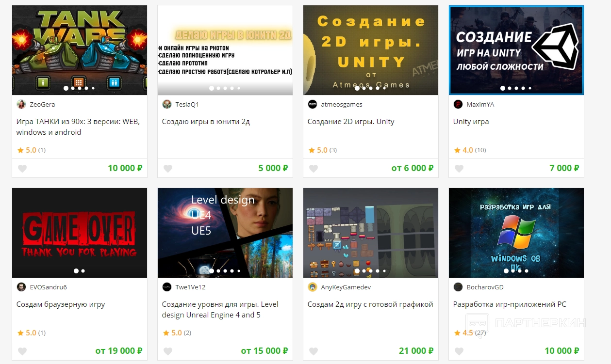
Task: Open the MaximYA seller avatar
Action: click(x=458, y=104)
